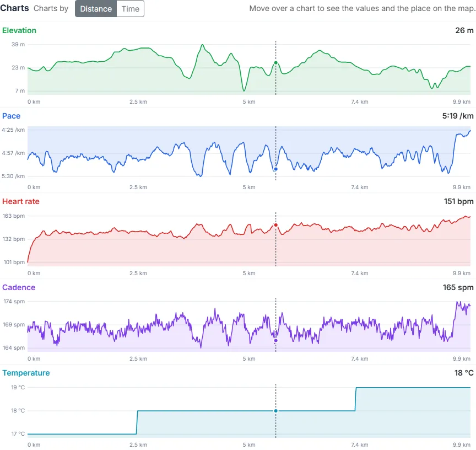Image resolution: width=476 pixels, height=450 pixels.
Task: Click the 7.4 km label under Heart rate chart
Action: [x=359, y=274]
